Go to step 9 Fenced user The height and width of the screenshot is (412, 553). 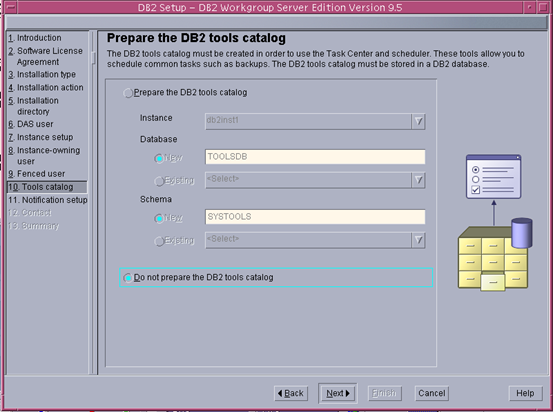click(x=37, y=174)
